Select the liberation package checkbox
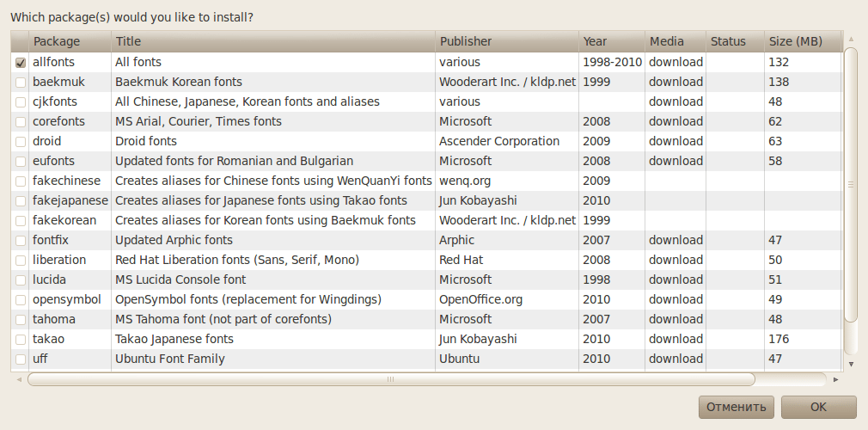This screenshot has width=868, height=430. (21, 261)
